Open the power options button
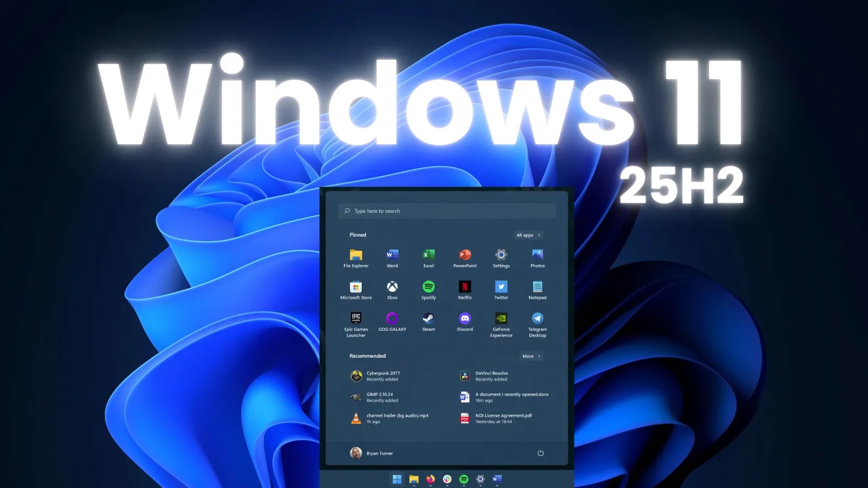This screenshot has width=868, height=488. click(x=540, y=453)
